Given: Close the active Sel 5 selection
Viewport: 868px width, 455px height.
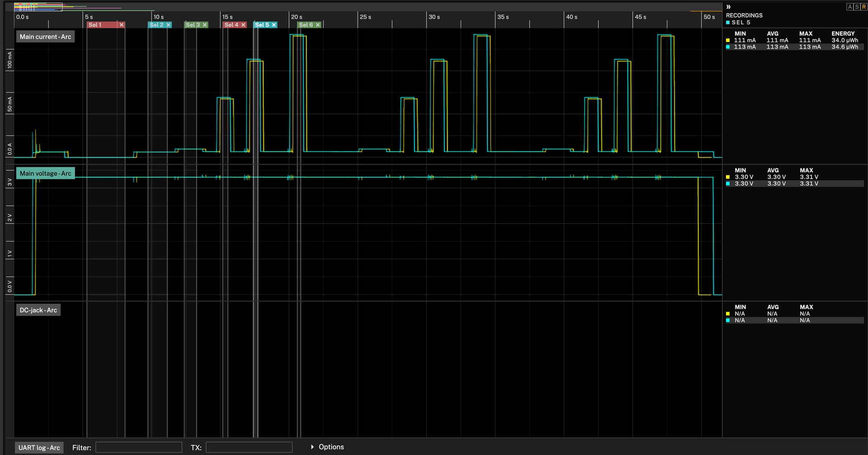Looking at the screenshot, I should pyautogui.click(x=274, y=25).
